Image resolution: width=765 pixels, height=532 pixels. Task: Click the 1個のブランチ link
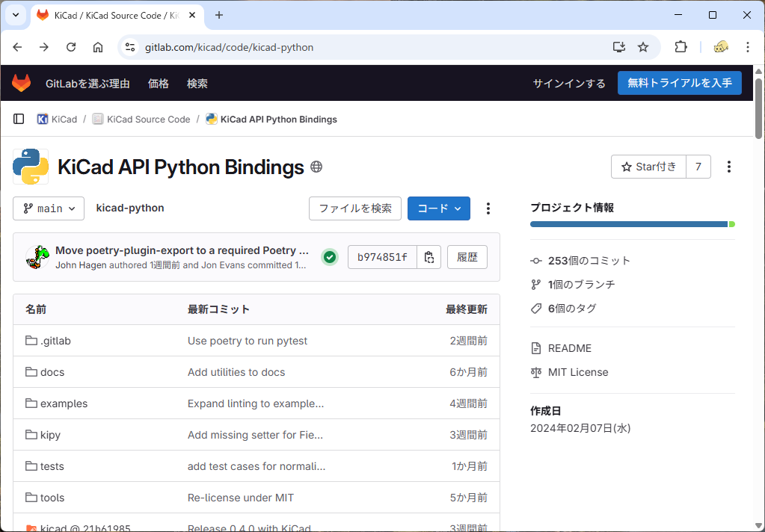(x=582, y=284)
